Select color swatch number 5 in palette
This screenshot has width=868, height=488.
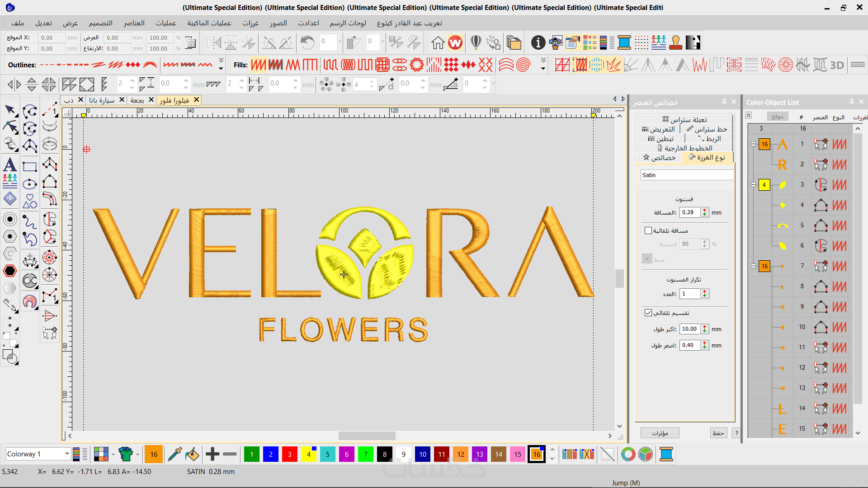click(328, 454)
